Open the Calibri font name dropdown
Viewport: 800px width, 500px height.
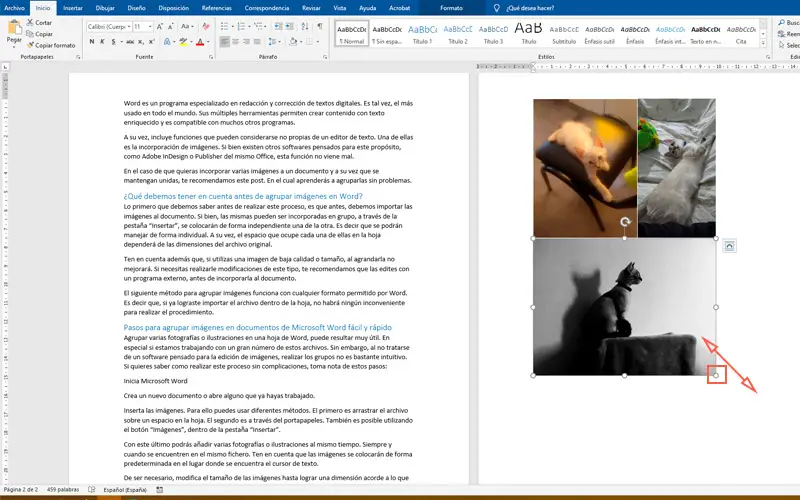[129, 27]
